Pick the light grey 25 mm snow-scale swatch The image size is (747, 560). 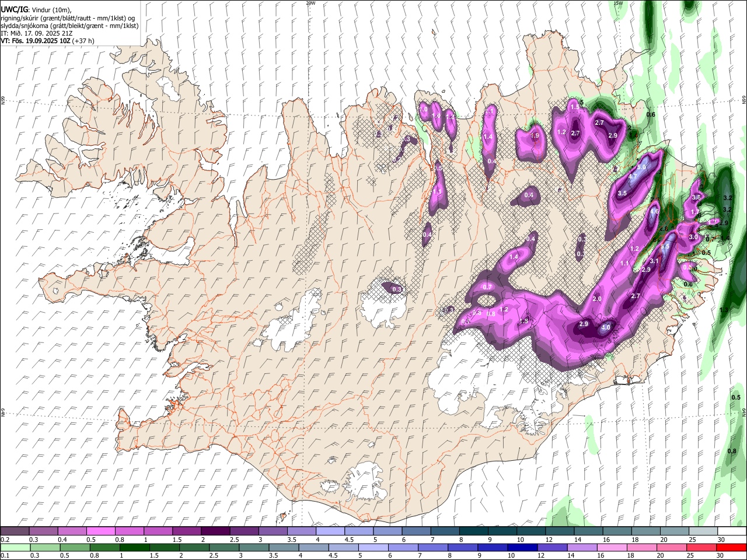click(704, 531)
